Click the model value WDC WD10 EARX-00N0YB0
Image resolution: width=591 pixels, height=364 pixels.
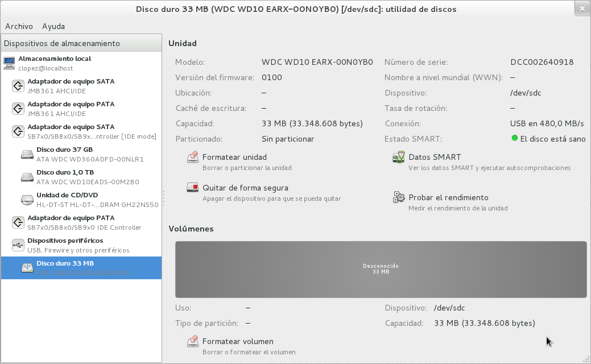click(317, 62)
